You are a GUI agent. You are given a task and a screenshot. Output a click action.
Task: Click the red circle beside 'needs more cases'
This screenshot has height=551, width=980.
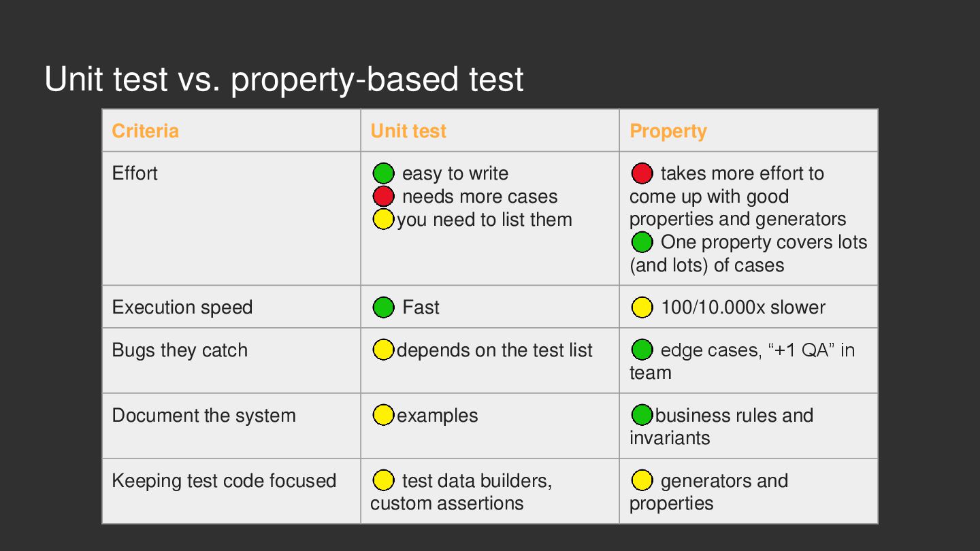[384, 197]
